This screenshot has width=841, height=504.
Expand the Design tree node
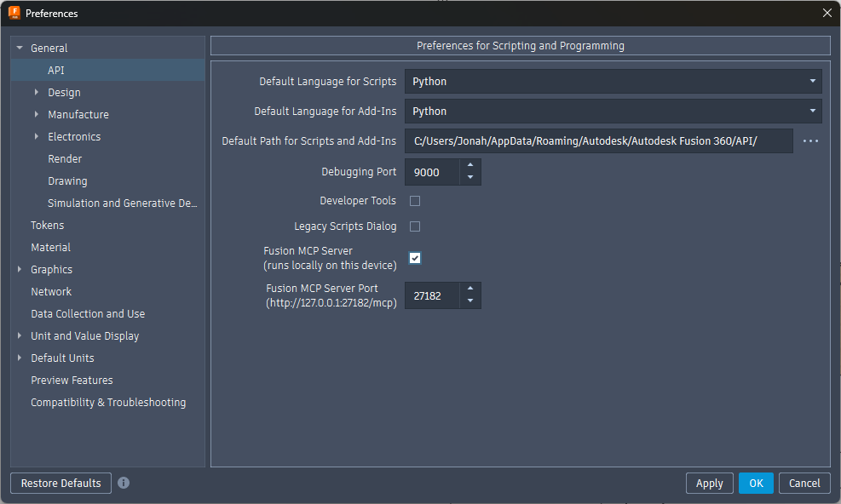pyautogui.click(x=37, y=92)
